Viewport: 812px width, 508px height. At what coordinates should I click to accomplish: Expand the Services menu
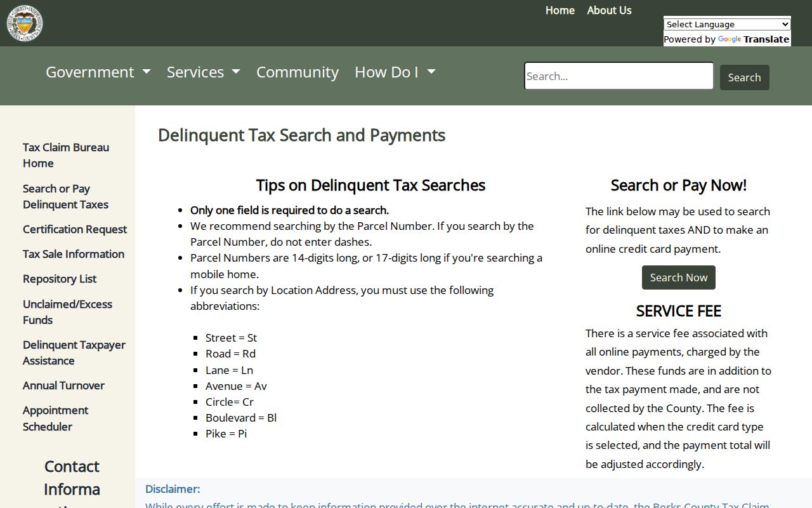(x=204, y=72)
